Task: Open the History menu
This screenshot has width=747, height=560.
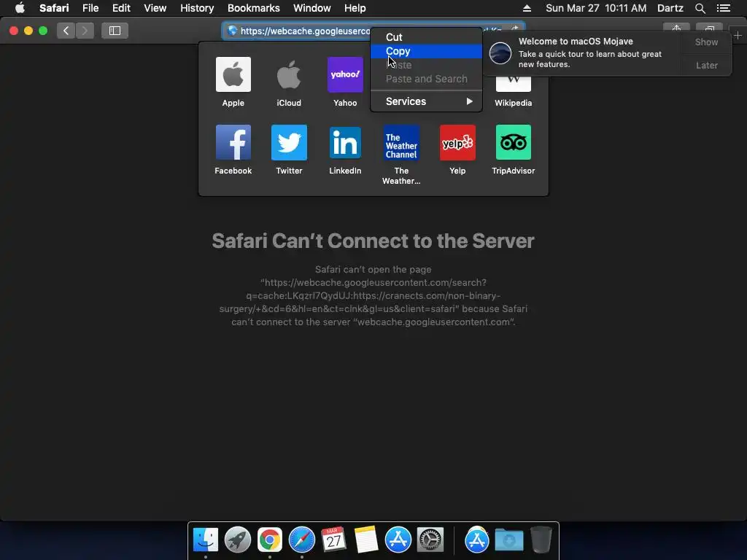Action: (197, 8)
